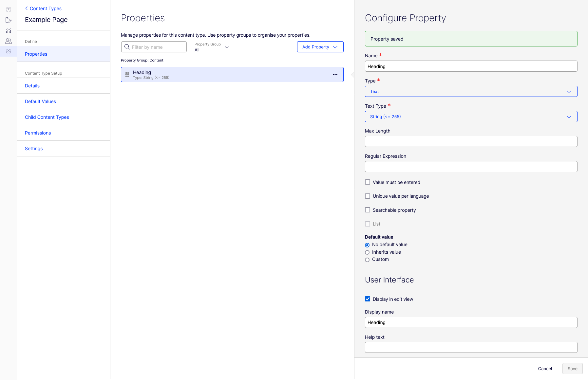Open the dashboard gauge icon in sidebar
Image resolution: width=588 pixels, height=380 pixels.
click(9, 9)
